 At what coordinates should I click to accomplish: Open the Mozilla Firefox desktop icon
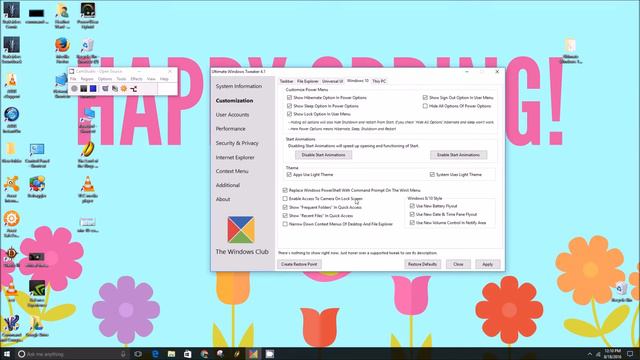click(62, 50)
